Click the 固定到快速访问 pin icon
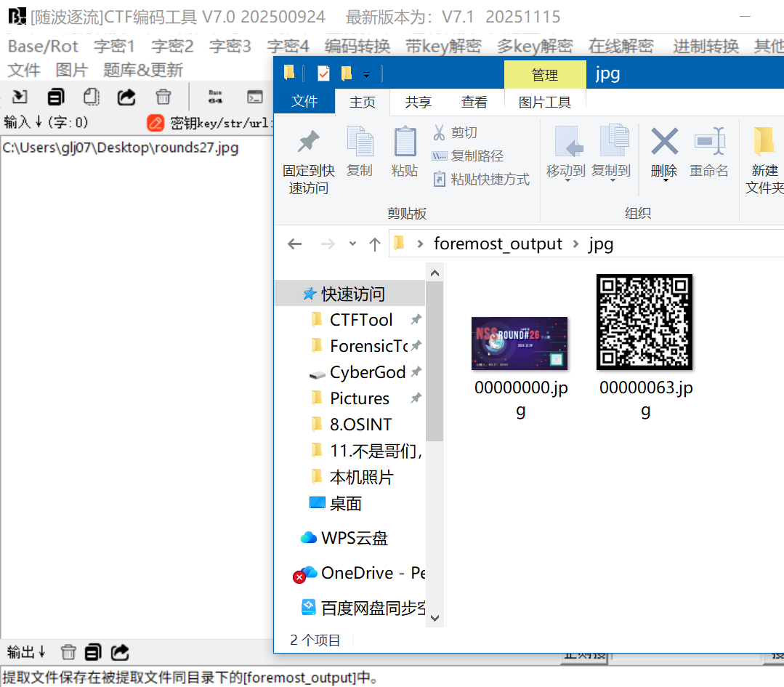The height and width of the screenshot is (687, 784). [x=309, y=142]
